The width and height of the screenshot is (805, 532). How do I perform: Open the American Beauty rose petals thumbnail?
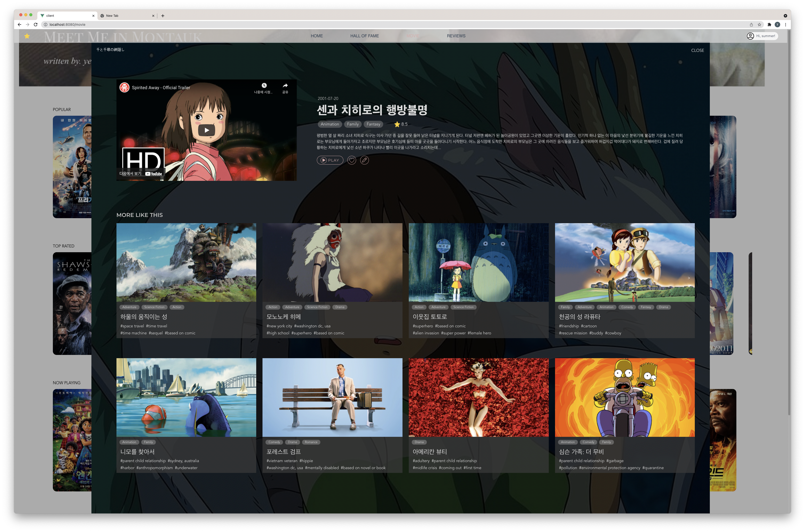(478, 397)
